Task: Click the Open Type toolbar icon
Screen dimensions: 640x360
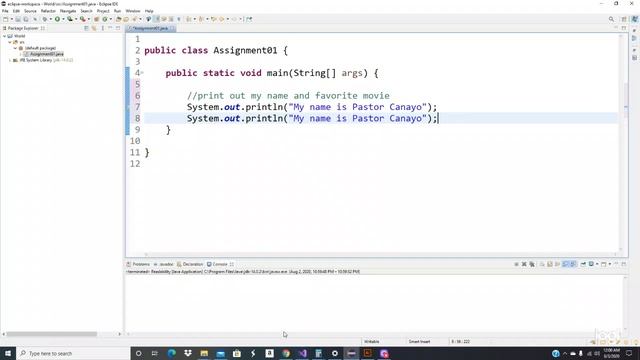Action: click(x=118, y=19)
